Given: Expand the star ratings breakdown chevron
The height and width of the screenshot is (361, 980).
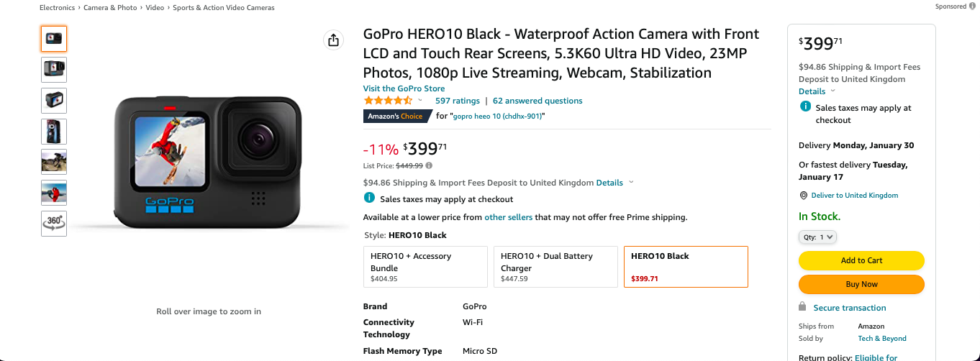Looking at the screenshot, I should [420, 101].
